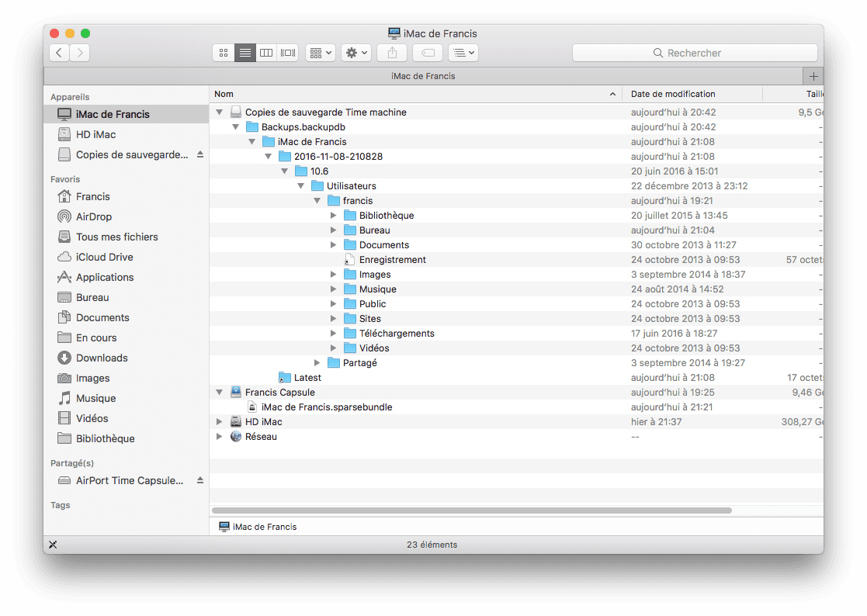867x616 pixels.
Task: Go back with the left arrow button
Action: click(59, 53)
